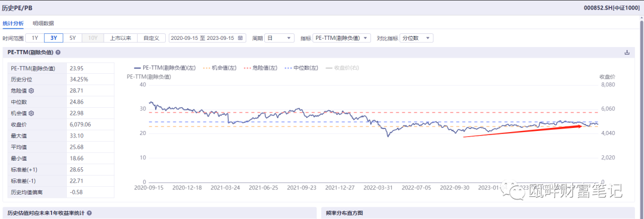Image resolution: width=644 pixels, height=219 pixels.
Task: Click the 标准差(-1) value 22.71
Action: pyautogui.click(x=77, y=181)
